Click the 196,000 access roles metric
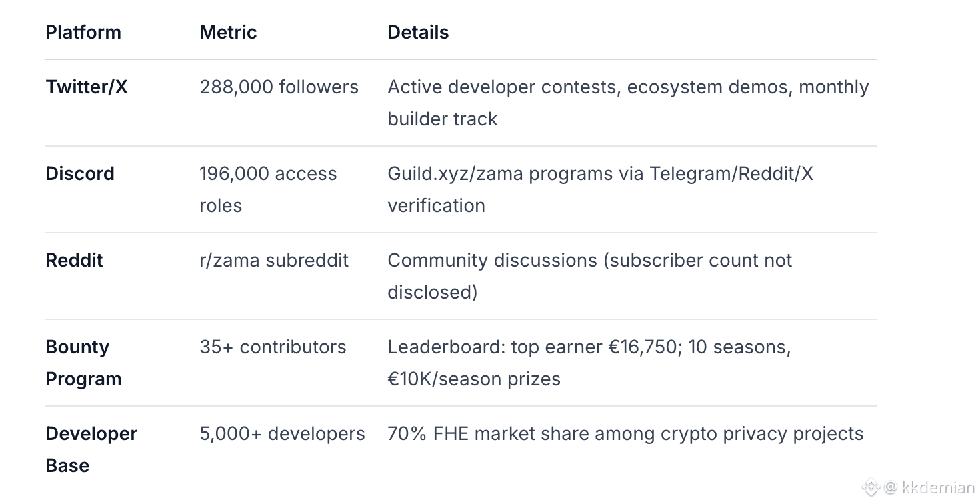 268,189
